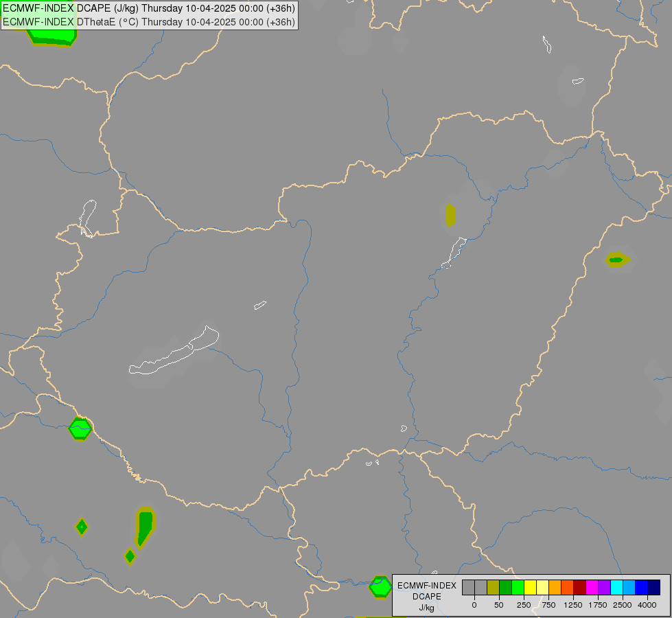Pick the pure yellow legend swatch
The height and width of the screenshot is (618, 672).
pyautogui.click(x=531, y=587)
